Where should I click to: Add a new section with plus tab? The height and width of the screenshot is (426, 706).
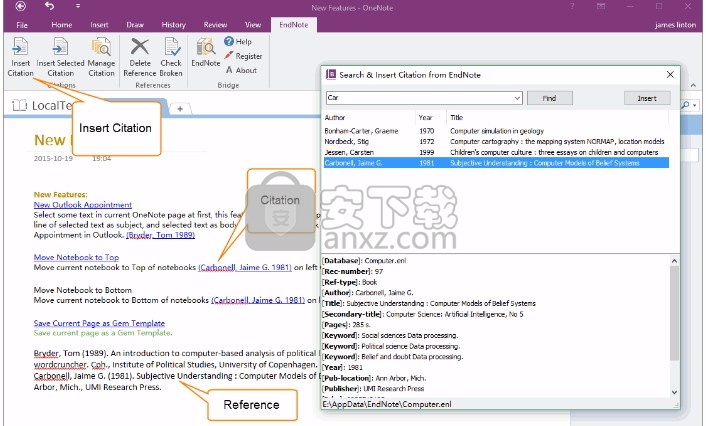(x=180, y=109)
